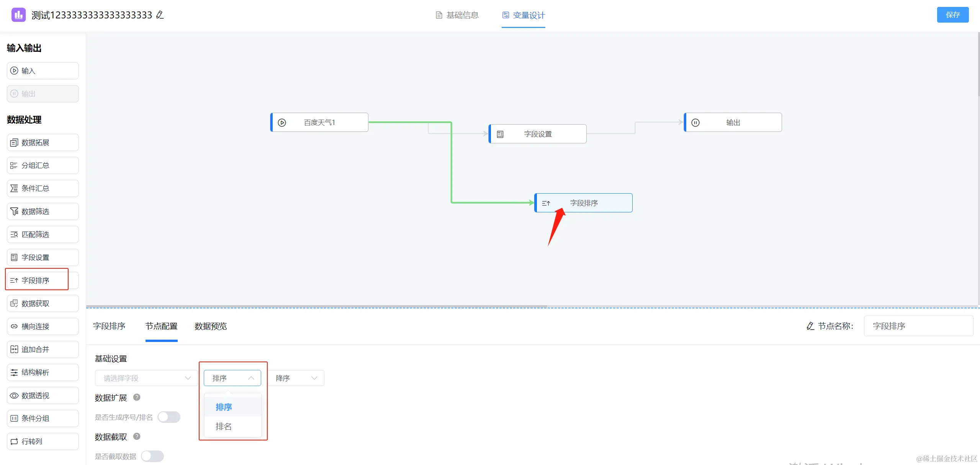Open the 请选择字段 dropdown
This screenshot has height=465, width=980.
[x=146, y=378]
